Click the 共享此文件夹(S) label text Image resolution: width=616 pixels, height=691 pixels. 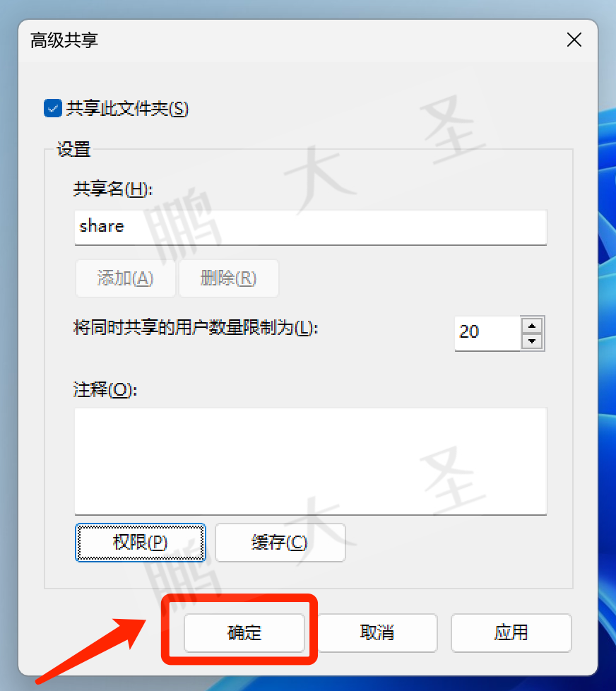click(x=127, y=108)
